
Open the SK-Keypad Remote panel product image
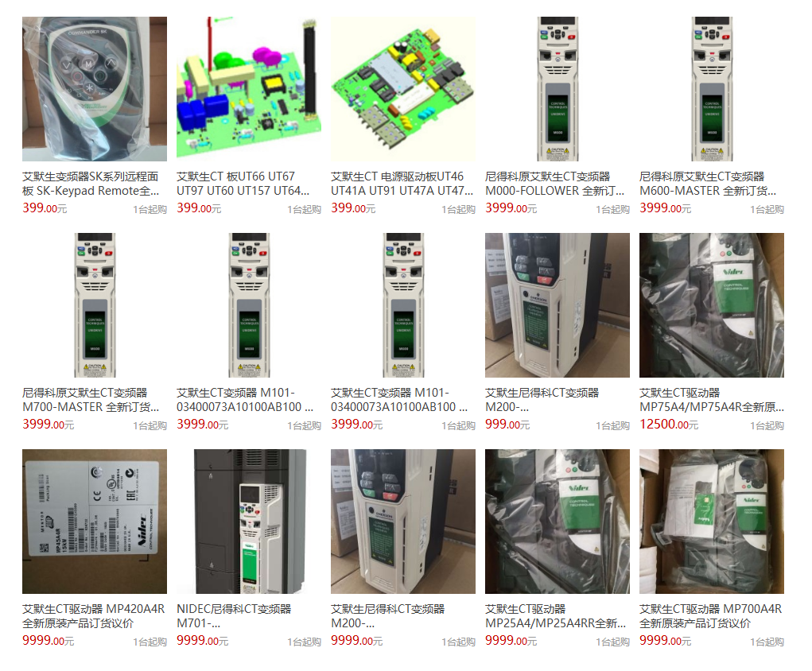point(95,88)
